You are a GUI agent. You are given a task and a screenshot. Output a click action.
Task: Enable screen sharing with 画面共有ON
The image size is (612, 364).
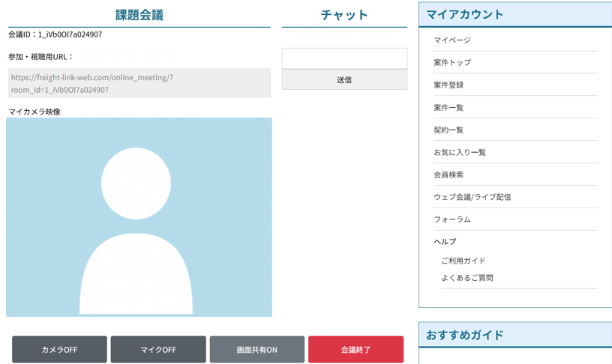point(256,350)
